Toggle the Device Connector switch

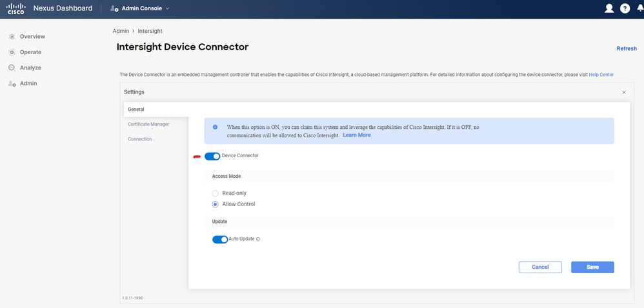click(212, 157)
